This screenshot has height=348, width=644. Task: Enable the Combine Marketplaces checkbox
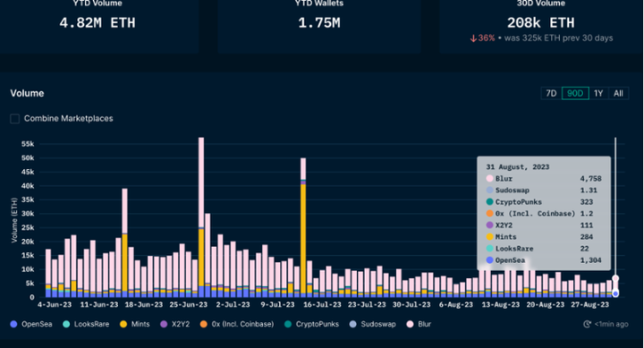(15, 119)
